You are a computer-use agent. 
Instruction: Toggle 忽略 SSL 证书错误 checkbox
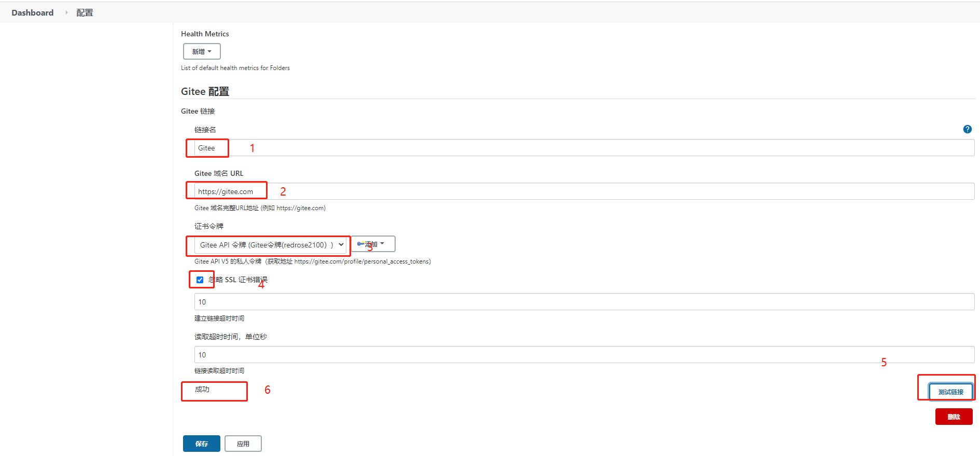[200, 280]
